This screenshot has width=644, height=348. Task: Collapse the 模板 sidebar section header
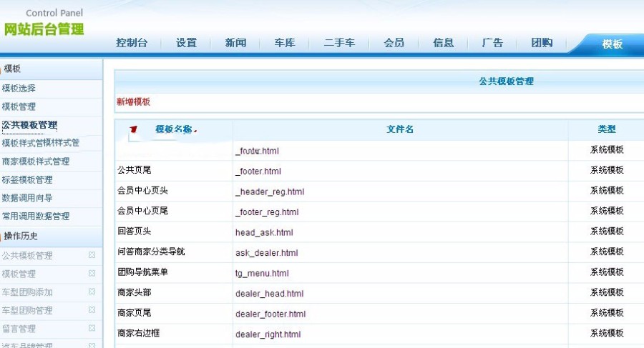[51, 69]
